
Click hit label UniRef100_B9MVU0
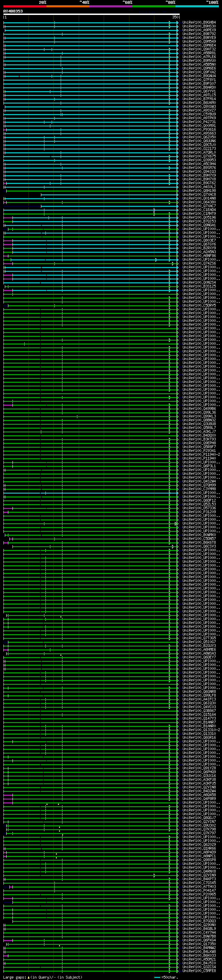tap(199, 60)
